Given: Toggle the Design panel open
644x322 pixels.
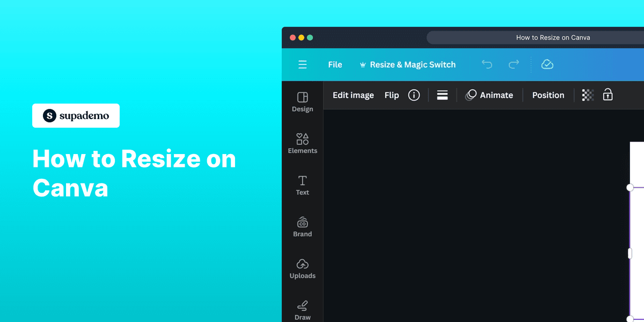Looking at the screenshot, I should pyautogui.click(x=302, y=101).
